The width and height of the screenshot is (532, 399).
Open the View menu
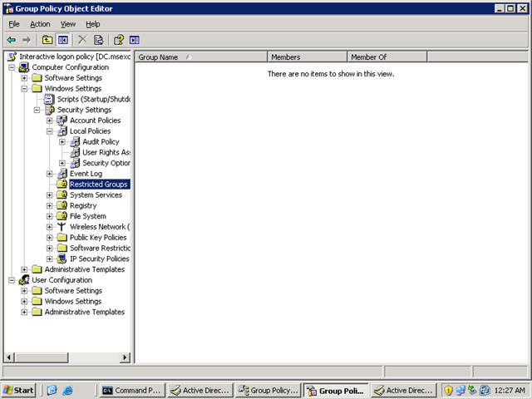click(68, 24)
